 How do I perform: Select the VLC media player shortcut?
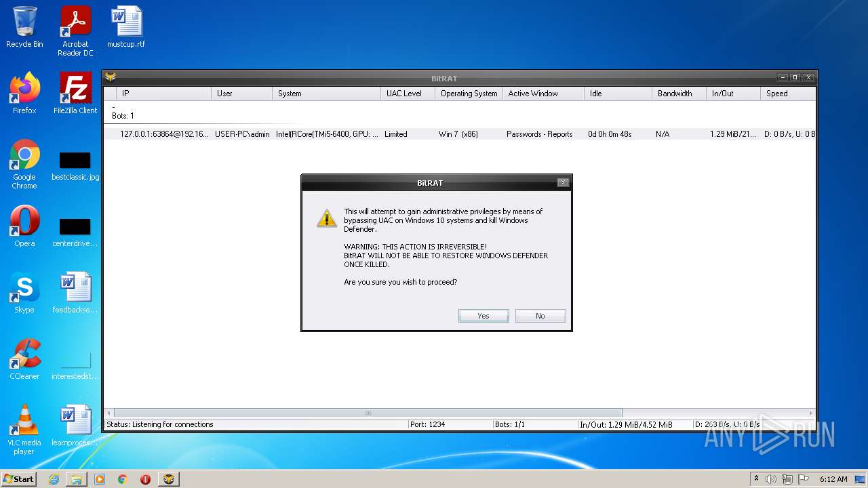click(24, 429)
